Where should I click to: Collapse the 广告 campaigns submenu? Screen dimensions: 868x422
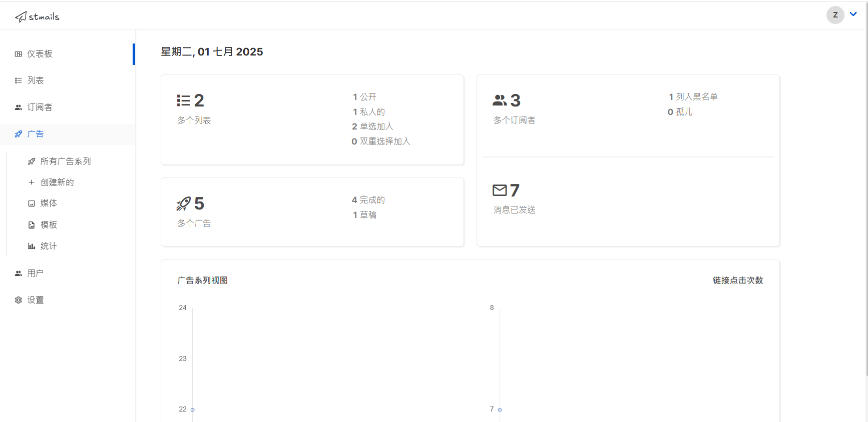point(35,134)
